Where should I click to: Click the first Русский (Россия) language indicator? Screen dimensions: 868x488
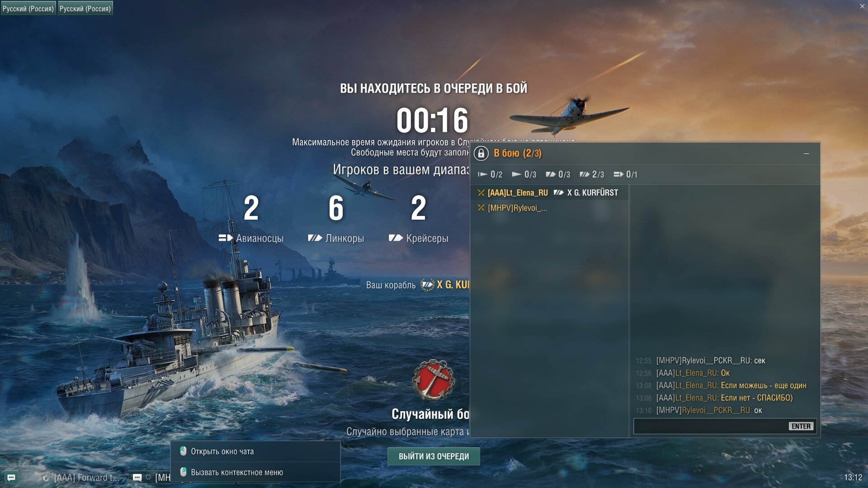pos(28,8)
